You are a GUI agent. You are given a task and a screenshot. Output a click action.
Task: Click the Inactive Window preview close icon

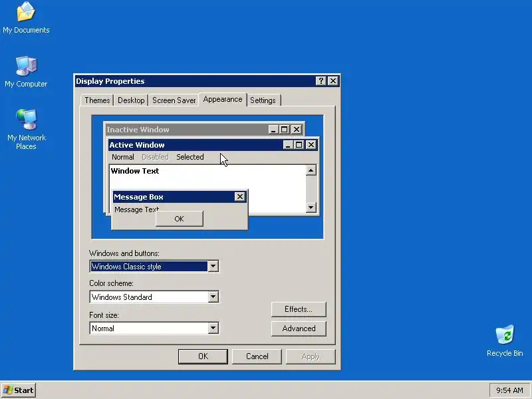coord(297,129)
